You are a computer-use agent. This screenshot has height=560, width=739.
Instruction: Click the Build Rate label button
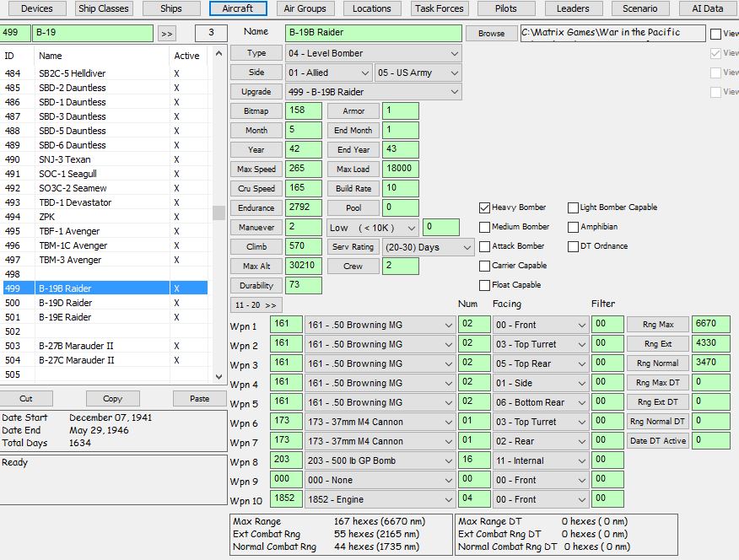353,188
